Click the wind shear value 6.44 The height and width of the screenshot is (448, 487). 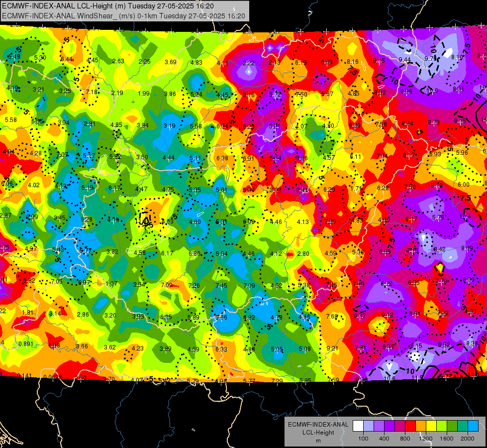pyautogui.click(x=67, y=59)
